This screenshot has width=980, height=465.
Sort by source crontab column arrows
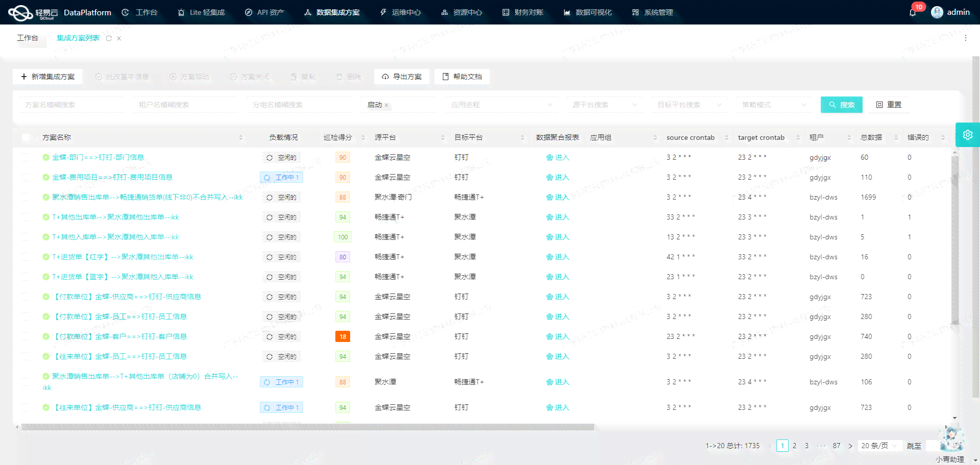727,137
